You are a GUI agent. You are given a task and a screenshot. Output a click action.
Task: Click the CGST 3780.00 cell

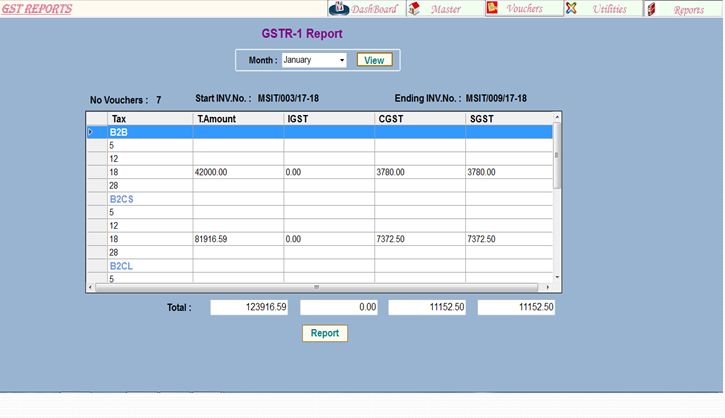point(420,172)
